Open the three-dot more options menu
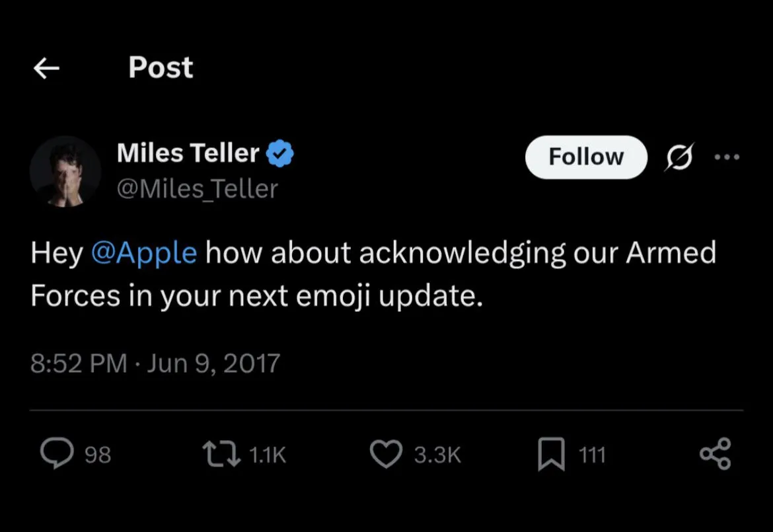773x532 pixels. (727, 157)
